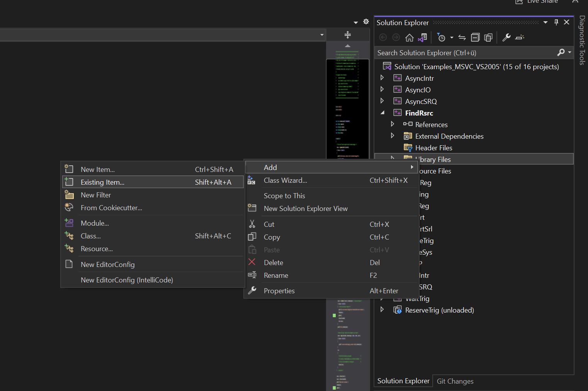Select the AsyncIO project

coord(418,90)
